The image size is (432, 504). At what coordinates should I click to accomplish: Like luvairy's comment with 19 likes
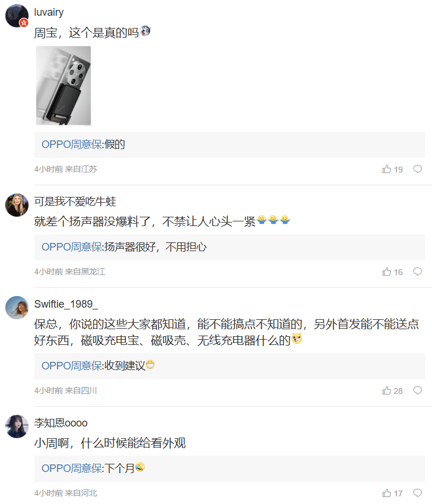(387, 170)
